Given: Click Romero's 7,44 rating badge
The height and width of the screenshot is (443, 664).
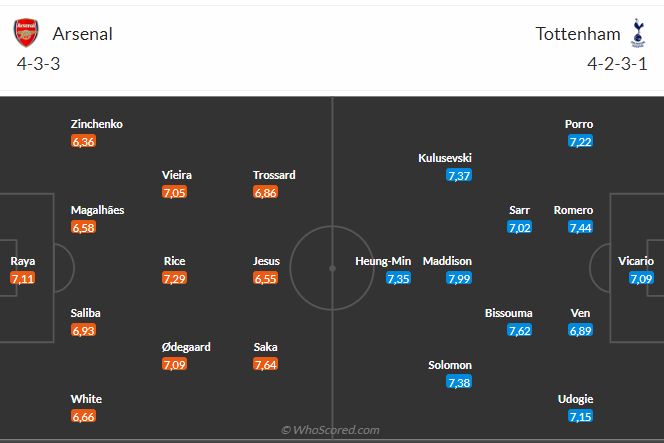Looking at the screenshot, I should coord(580,228).
